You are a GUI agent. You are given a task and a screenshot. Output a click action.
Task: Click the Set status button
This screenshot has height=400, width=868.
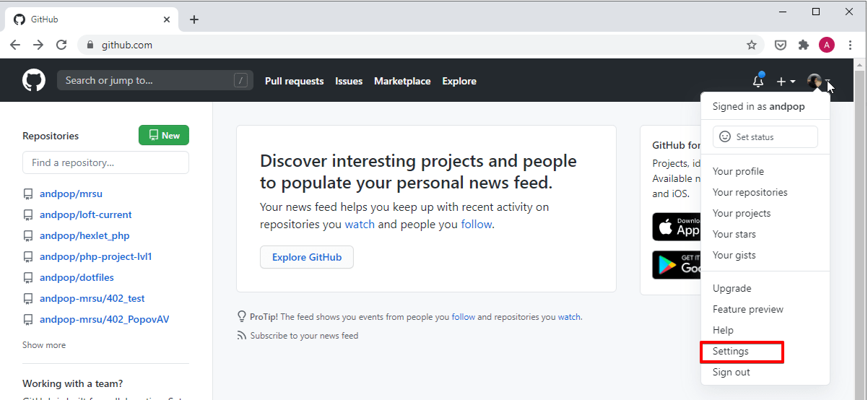coord(765,137)
